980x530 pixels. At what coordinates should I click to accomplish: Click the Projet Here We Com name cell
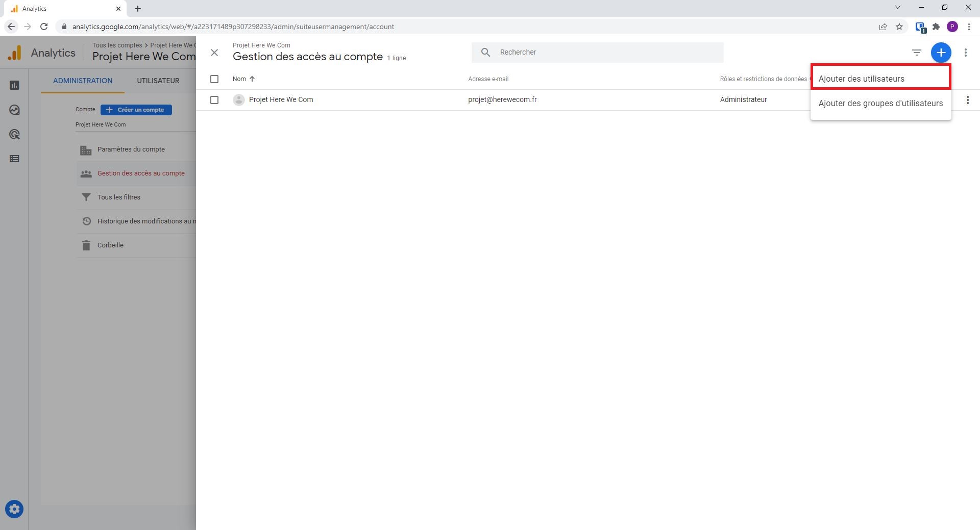point(281,99)
